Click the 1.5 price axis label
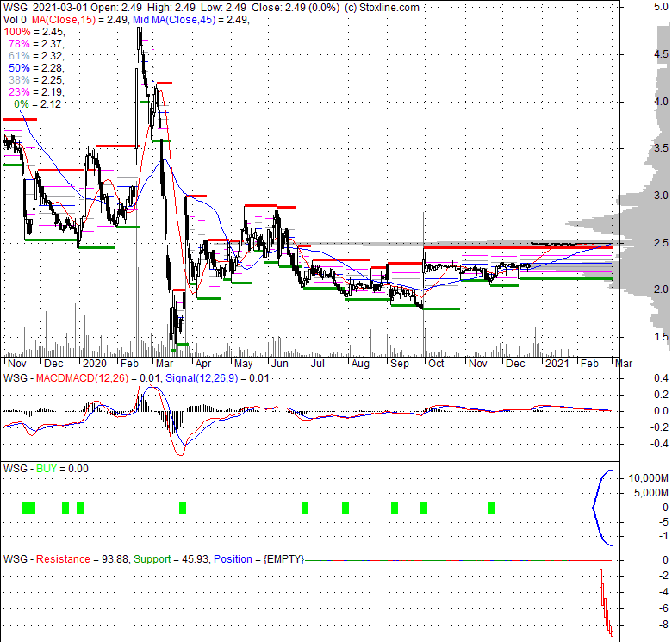This screenshot has width=672, height=642. click(x=662, y=337)
